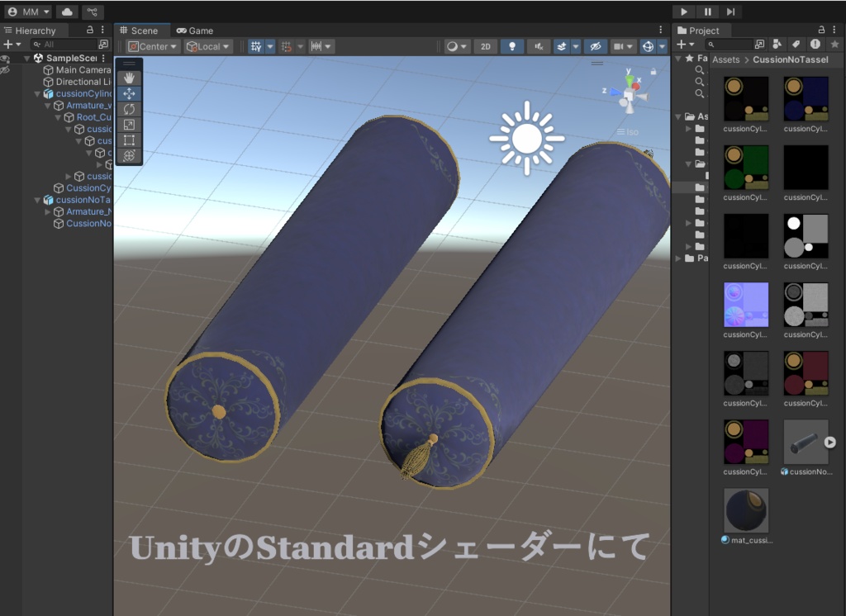The width and height of the screenshot is (846, 616).
Task: Switch to the Game tab
Action: tap(195, 30)
